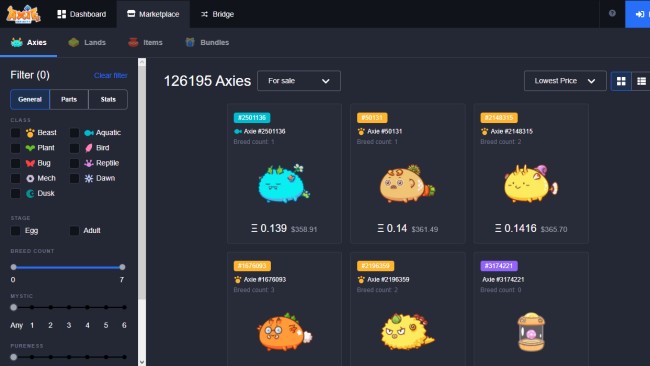Screen dimensions: 650x366
Task: Check the Dusk class checkbox
Action: point(15,193)
